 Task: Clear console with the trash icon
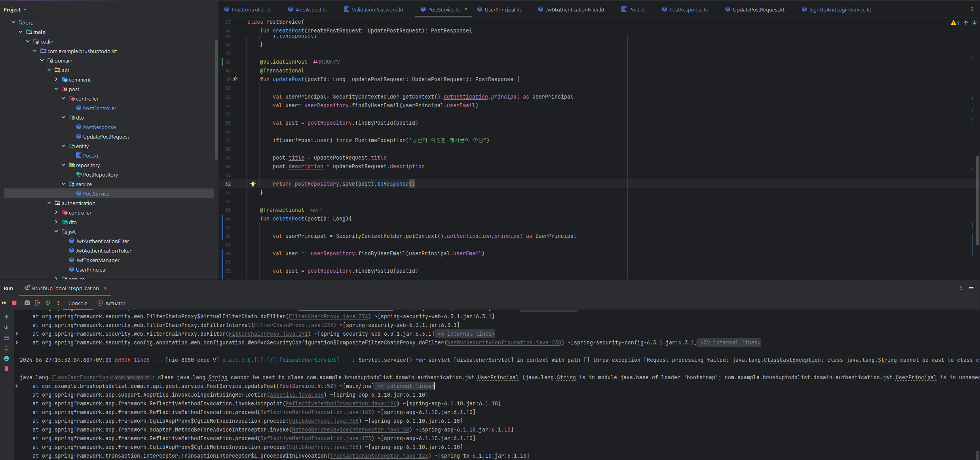point(6,369)
